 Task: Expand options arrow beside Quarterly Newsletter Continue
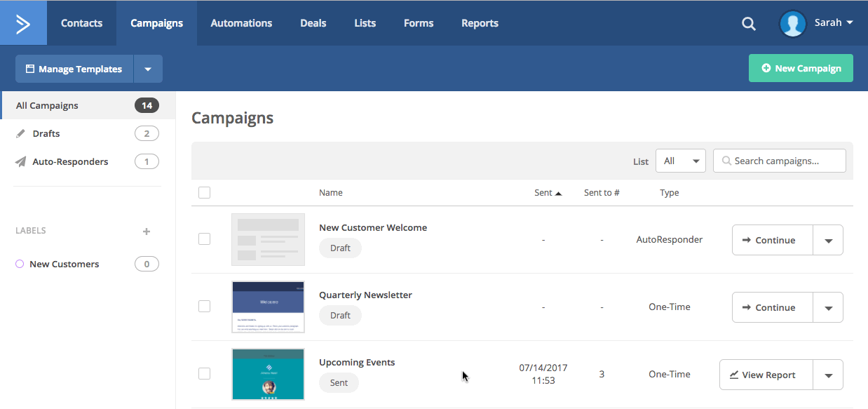click(x=828, y=308)
